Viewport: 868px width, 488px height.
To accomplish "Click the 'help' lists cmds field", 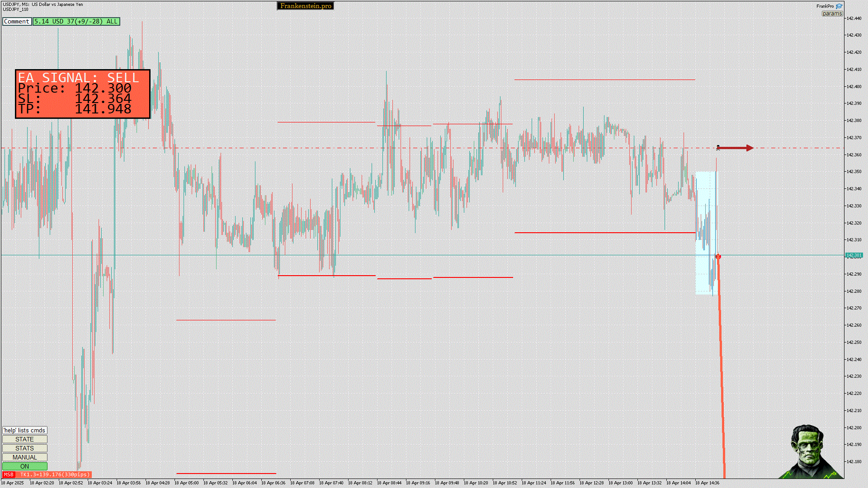I will coord(24,430).
